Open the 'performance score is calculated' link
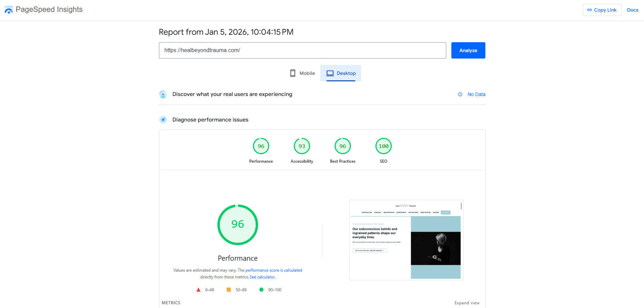 click(x=274, y=270)
